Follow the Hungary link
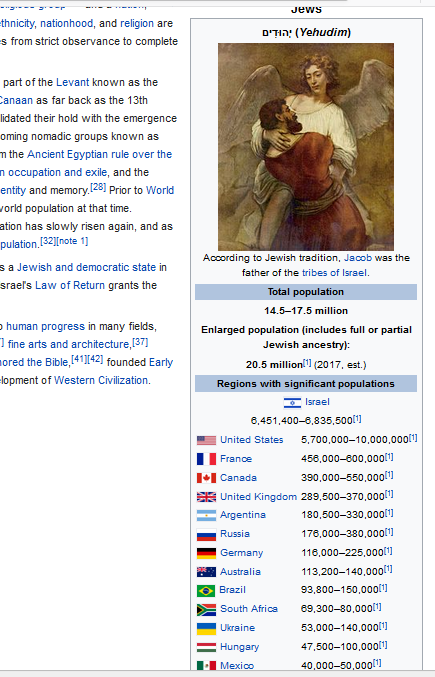The image size is (435, 677). click(240, 647)
